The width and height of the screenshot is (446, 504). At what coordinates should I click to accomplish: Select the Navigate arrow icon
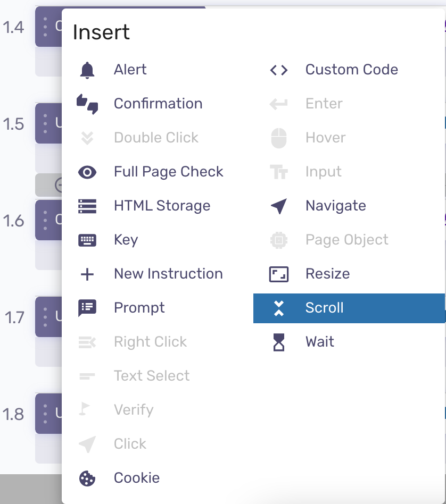coord(279,206)
